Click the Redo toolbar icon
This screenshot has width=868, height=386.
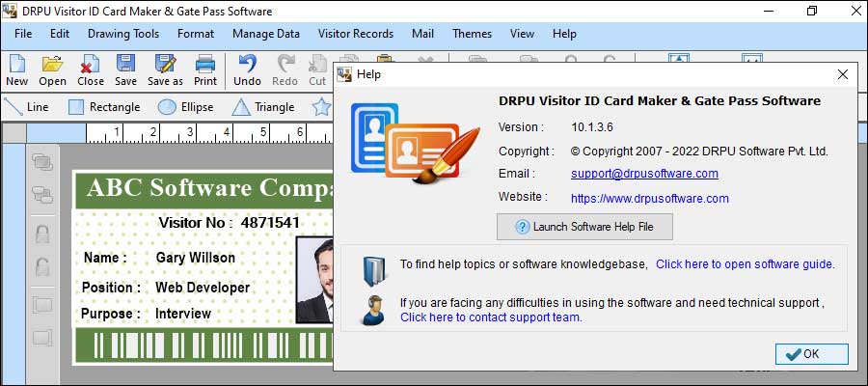tap(285, 69)
